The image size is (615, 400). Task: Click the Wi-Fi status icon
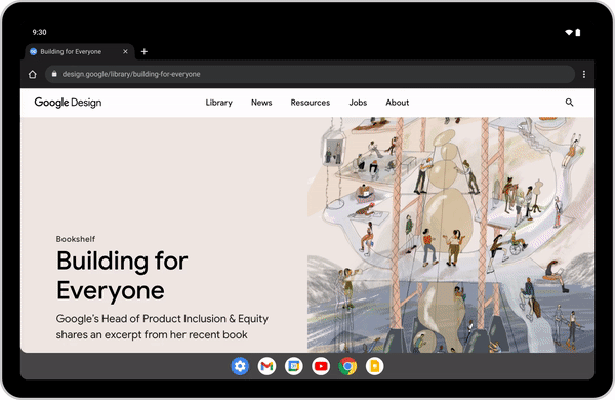tap(569, 33)
